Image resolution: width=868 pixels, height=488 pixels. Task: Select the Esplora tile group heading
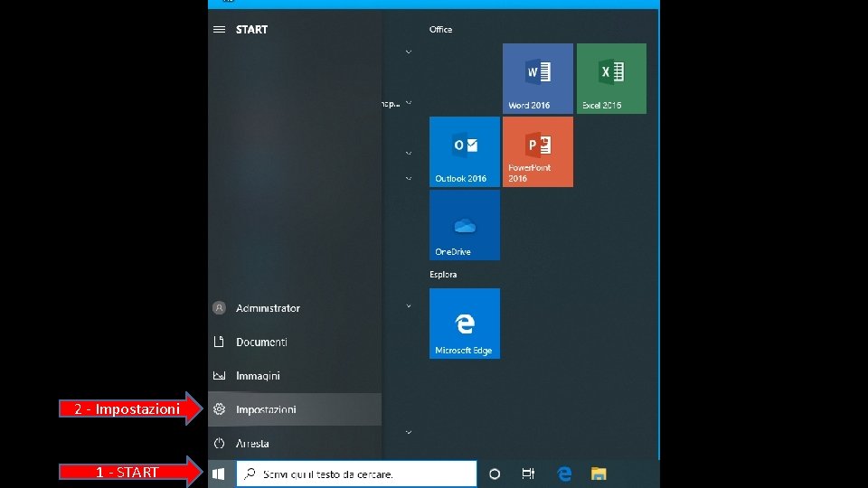coord(443,275)
